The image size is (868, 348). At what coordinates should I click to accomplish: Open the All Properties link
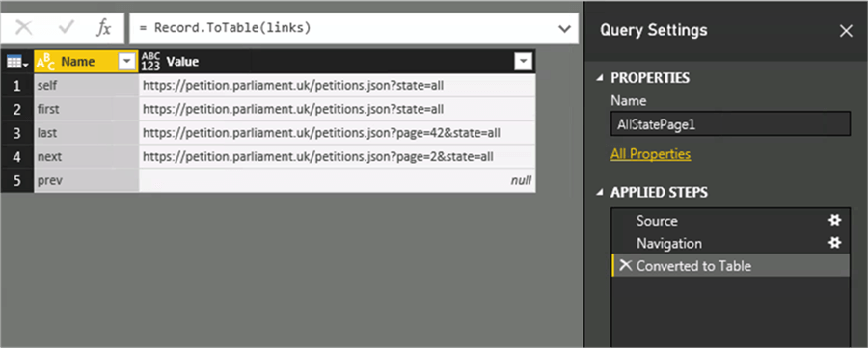coord(650,154)
